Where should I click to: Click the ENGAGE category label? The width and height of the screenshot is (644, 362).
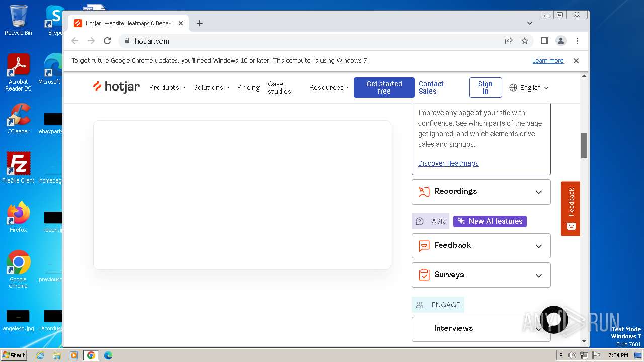(438, 305)
